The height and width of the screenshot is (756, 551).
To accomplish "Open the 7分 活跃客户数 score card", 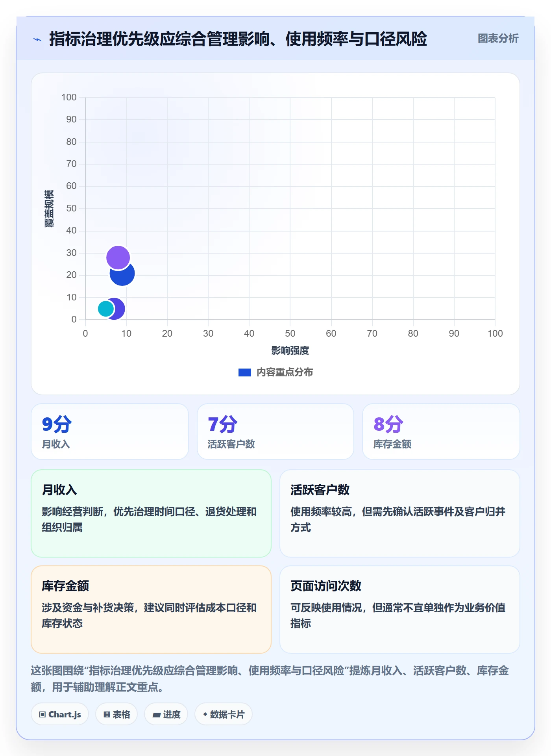I will pos(275,432).
